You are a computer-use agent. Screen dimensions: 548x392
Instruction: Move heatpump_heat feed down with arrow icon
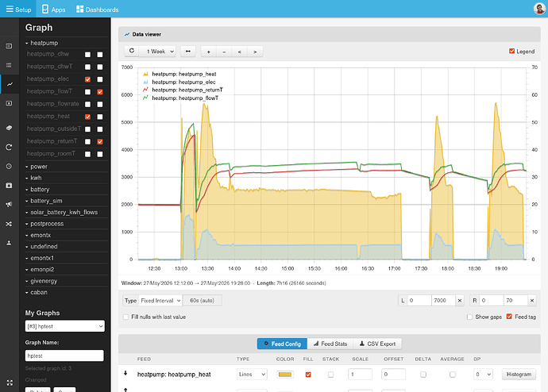pyautogui.click(x=125, y=373)
